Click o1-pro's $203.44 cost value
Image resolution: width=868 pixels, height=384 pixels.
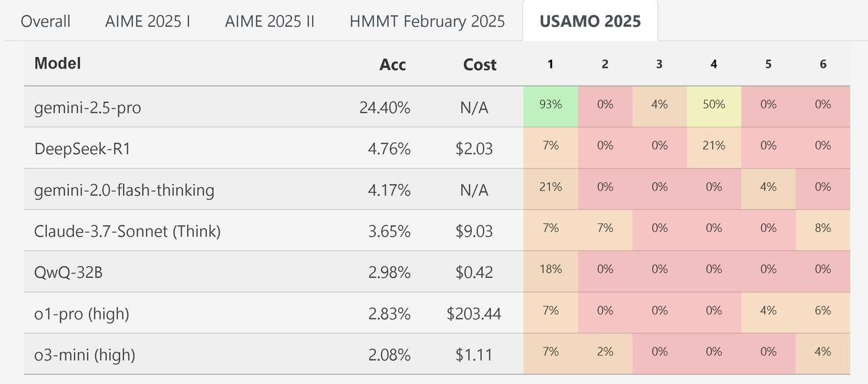click(474, 313)
